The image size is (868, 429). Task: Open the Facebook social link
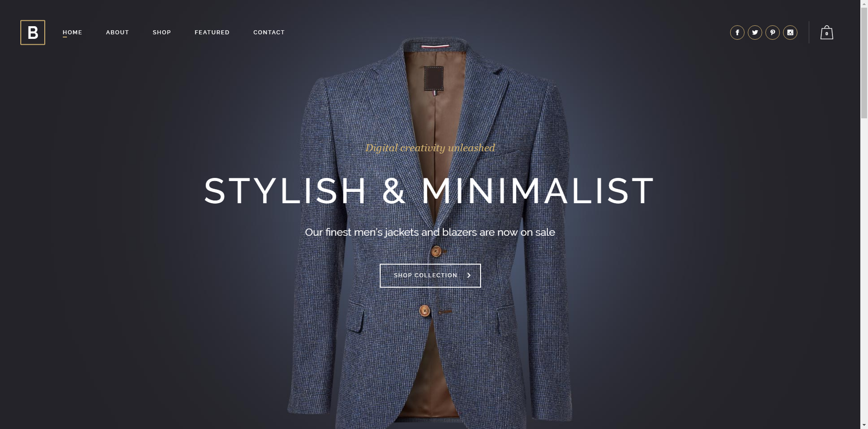[x=737, y=33]
